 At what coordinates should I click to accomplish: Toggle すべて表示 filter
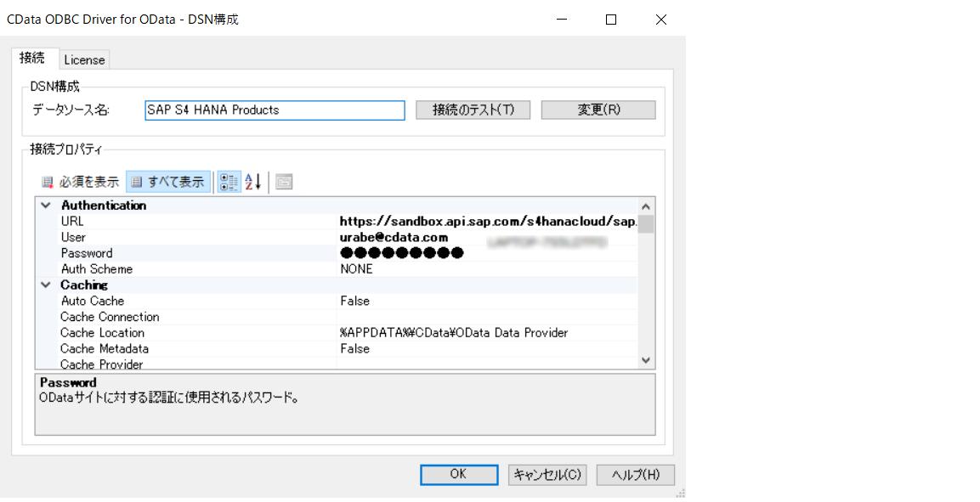coord(169,182)
